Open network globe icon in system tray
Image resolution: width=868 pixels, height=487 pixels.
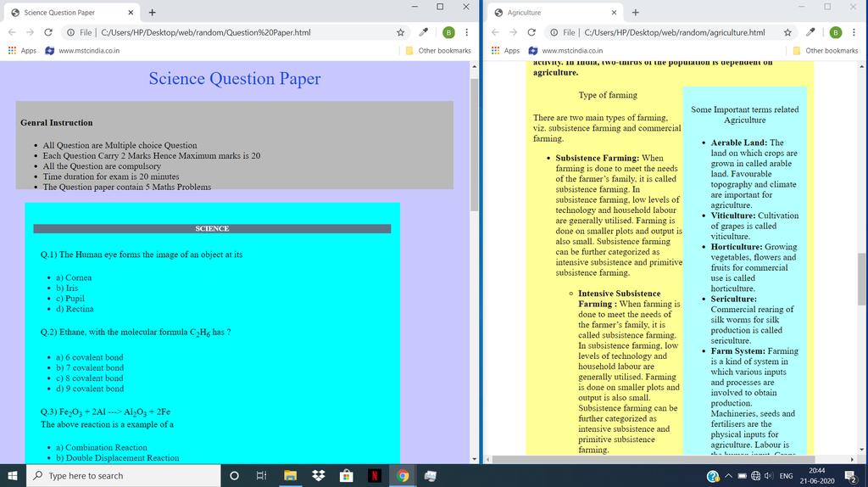point(755,476)
